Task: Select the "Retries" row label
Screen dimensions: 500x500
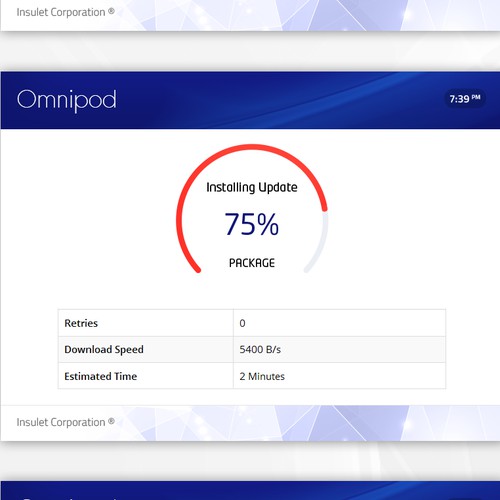Action: point(81,323)
